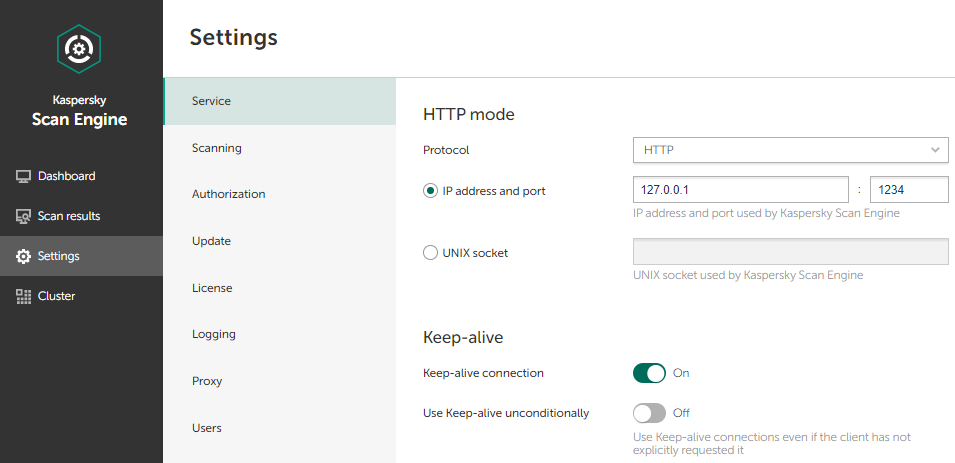Select the UNIX socket radio option
Image resolution: width=955 pixels, height=463 pixels.
tap(431, 253)
